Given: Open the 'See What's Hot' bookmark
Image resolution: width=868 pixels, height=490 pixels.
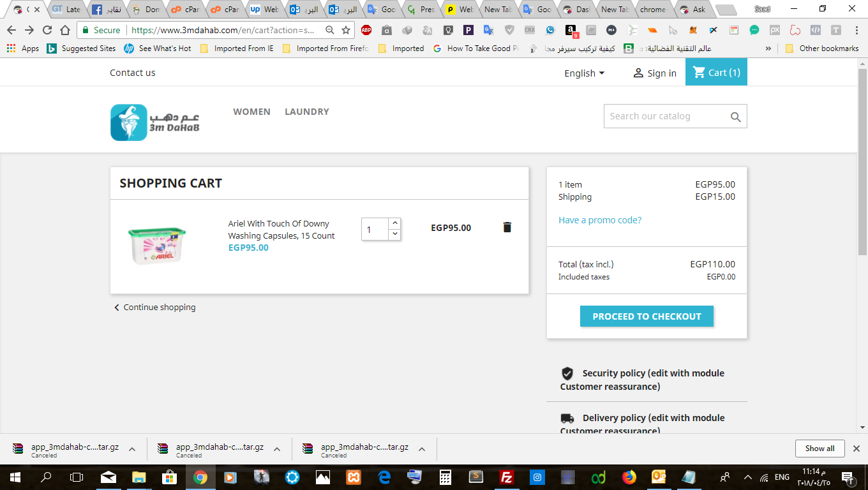Looking at the screenshot, I should click(158, 48).
